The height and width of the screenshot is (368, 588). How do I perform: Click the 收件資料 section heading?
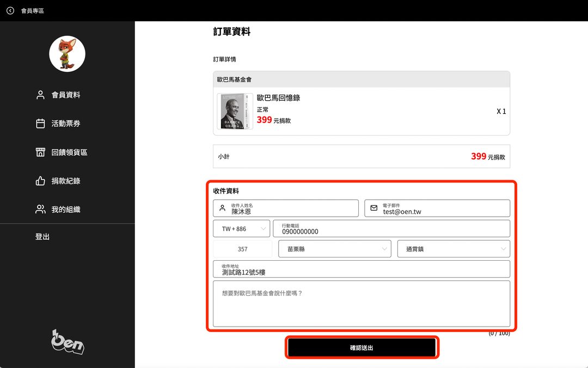[226, 191]
